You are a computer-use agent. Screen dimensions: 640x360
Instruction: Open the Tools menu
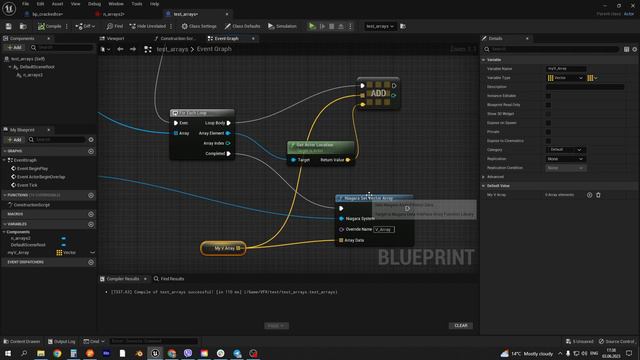click(x=137, y=4)
